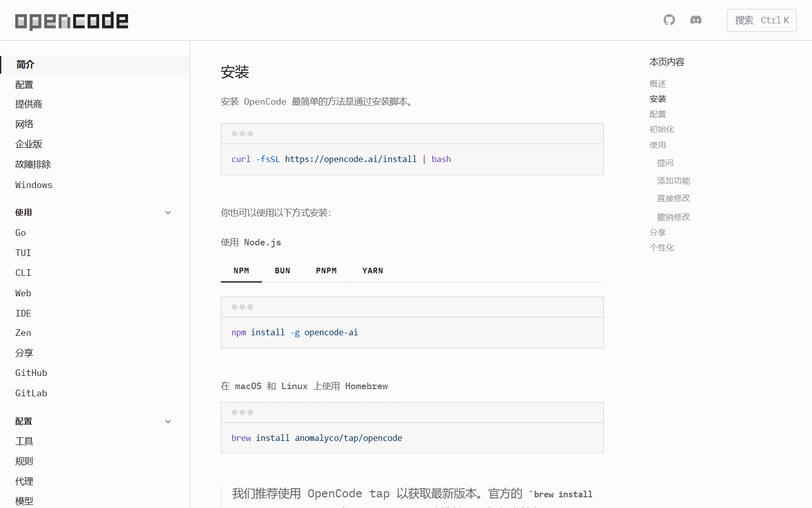Go to 提供商 sidebar page
This screenshot has height=508, width=812.
(29, 104)
